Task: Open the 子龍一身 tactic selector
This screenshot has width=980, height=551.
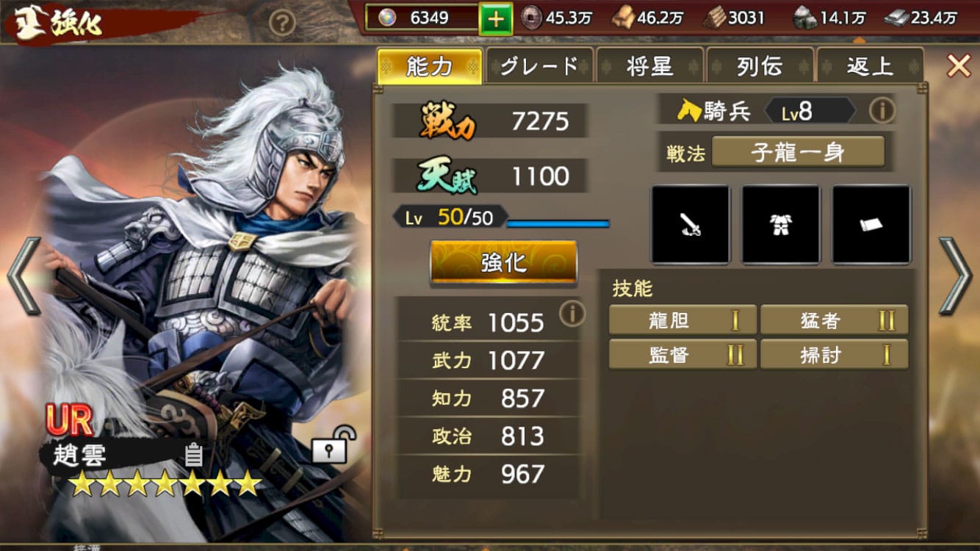Action: (798, 152)
